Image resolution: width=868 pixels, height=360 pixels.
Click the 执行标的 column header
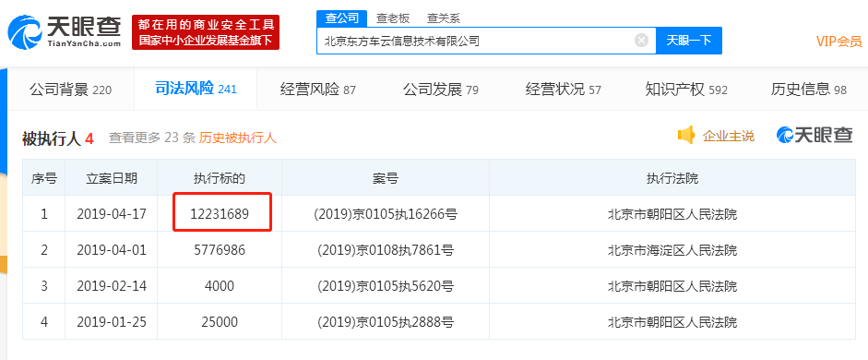click(220, 178)
